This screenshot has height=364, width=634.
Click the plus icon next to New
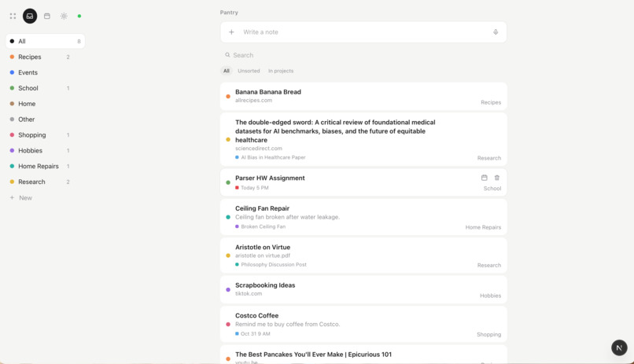click(x=12, y=197)
